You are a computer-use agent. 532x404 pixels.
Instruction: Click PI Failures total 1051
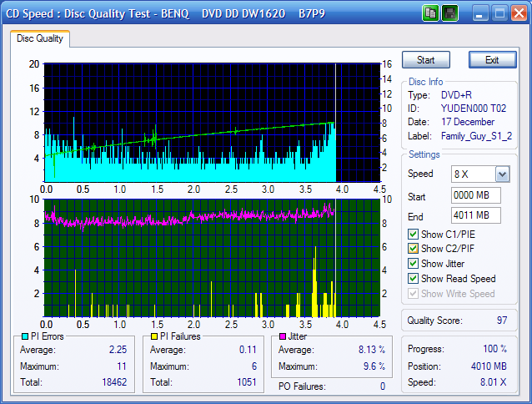point(247,382)
